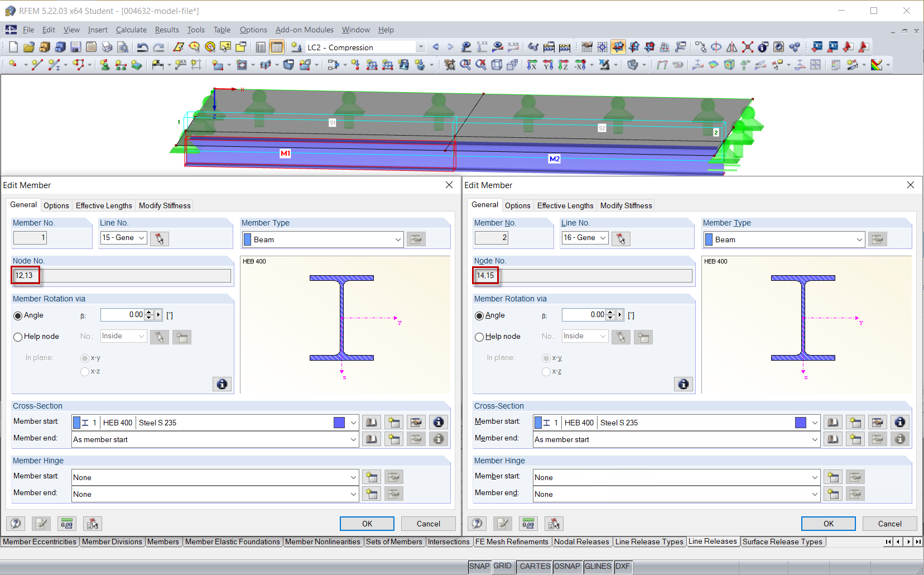Click the angle β field in Member 1 dialog
This screenshot has height=575, width=924.
(122, 315)
